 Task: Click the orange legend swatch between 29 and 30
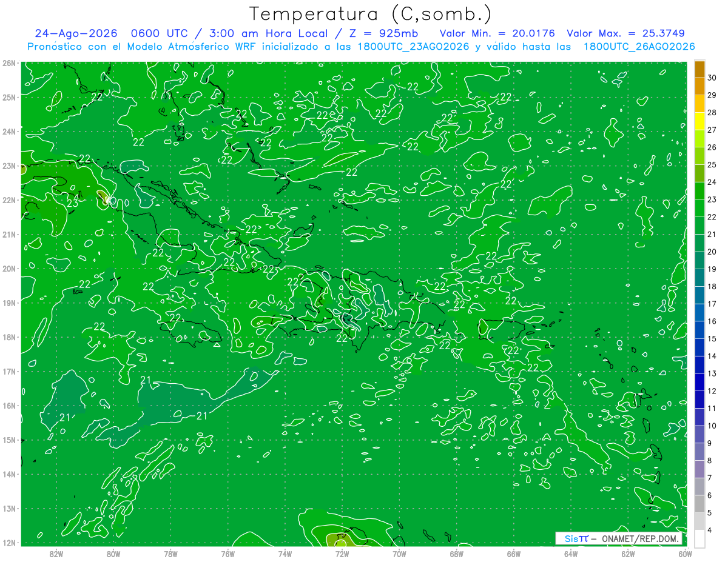pos(699,86)
